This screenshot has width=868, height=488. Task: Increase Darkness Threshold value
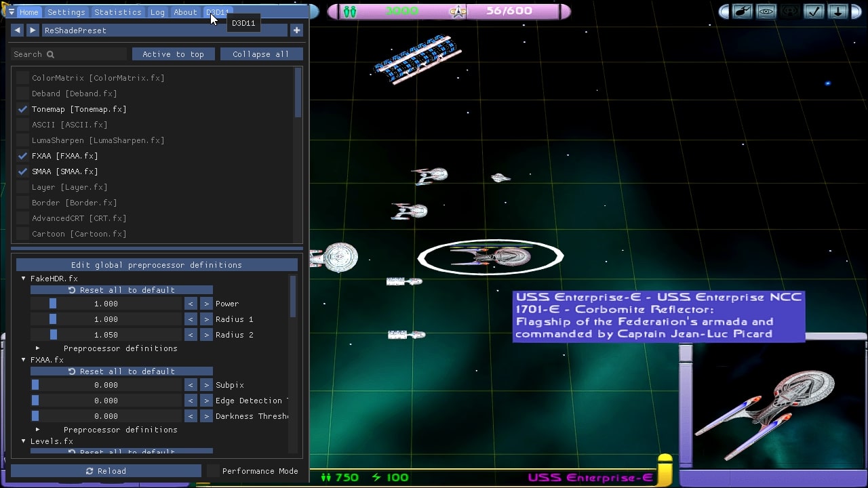click(206, 416)
